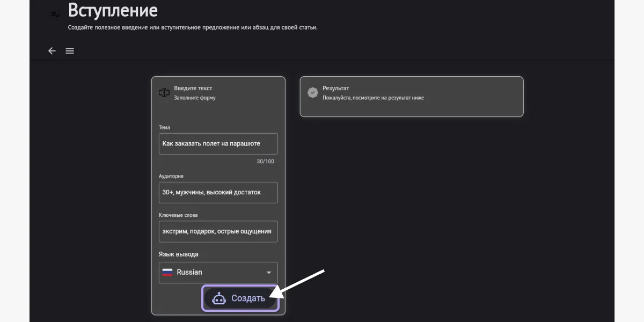Click into the Ключевые слова field
The width and height of the screenshot is (644, 322).
(218, 231)
